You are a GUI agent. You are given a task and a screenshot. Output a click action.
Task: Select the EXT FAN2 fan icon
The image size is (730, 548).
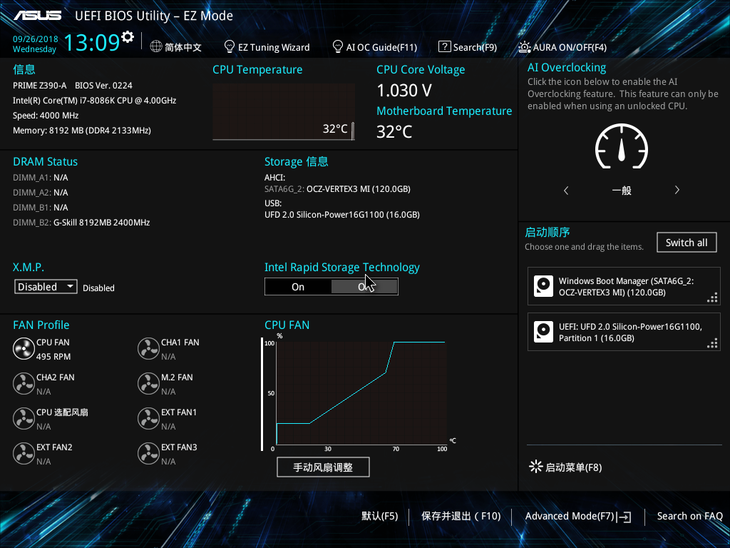(x=23, y=453)
